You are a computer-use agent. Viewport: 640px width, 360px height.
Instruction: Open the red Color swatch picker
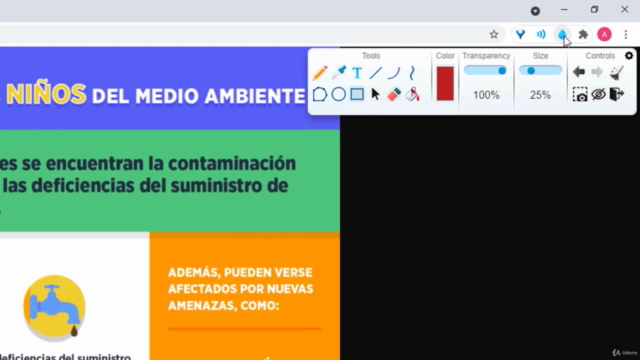pos(445,84)
